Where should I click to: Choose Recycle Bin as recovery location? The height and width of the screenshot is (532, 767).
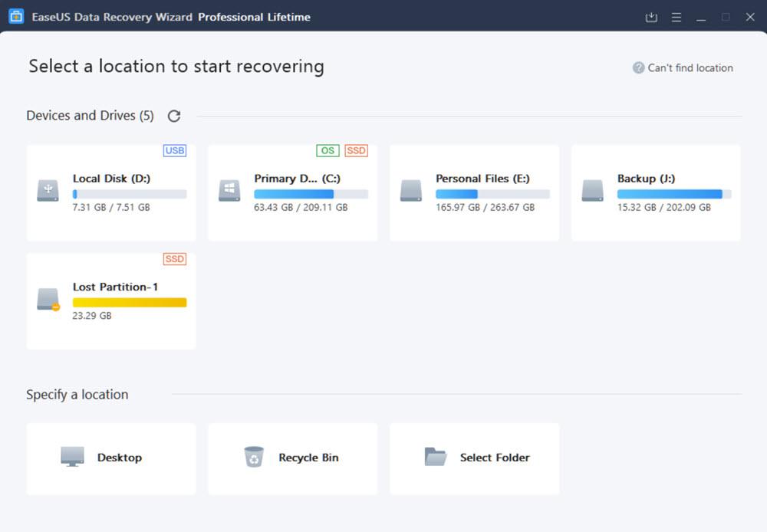tap(292, 459)
